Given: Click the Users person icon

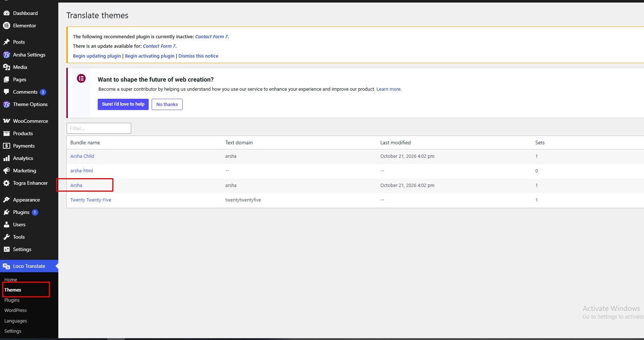Looking at the screenshot, I should [x=6, y=224].
